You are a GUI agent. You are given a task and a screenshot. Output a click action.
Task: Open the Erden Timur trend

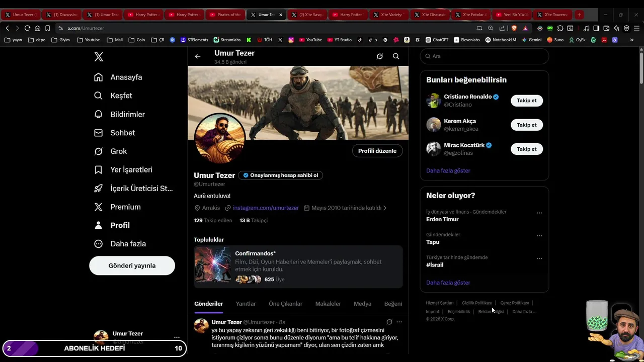pyautogui.click(x=442, y=219)
